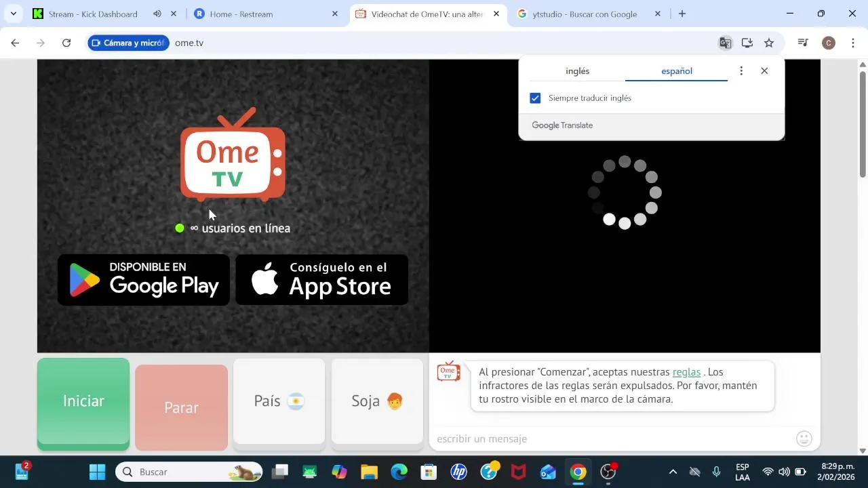This screenshot has width=868, height=488.
Task: Close the ytstudio Google search tab
Action: (658, 14)
